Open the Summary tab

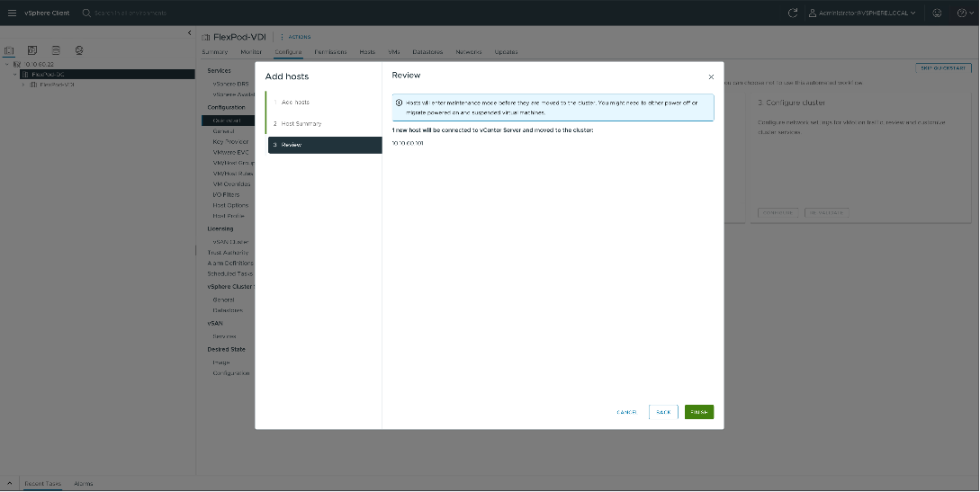click(x=214, y=52)
